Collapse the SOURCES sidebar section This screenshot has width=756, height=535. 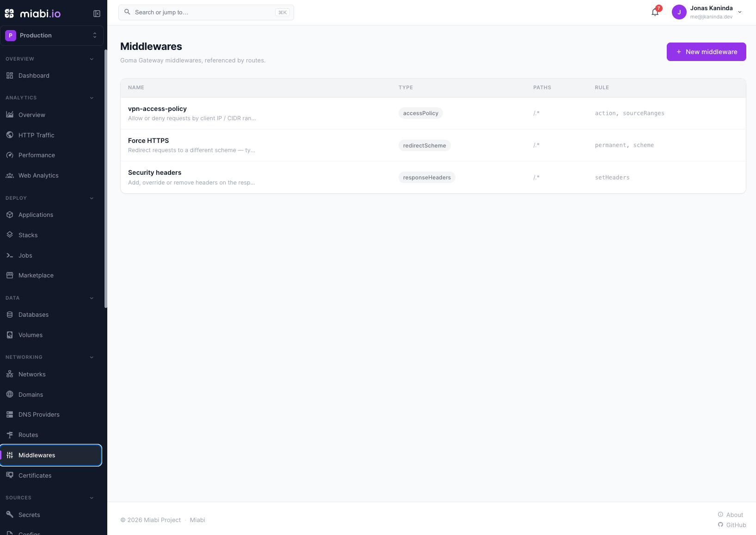(92, 498)
